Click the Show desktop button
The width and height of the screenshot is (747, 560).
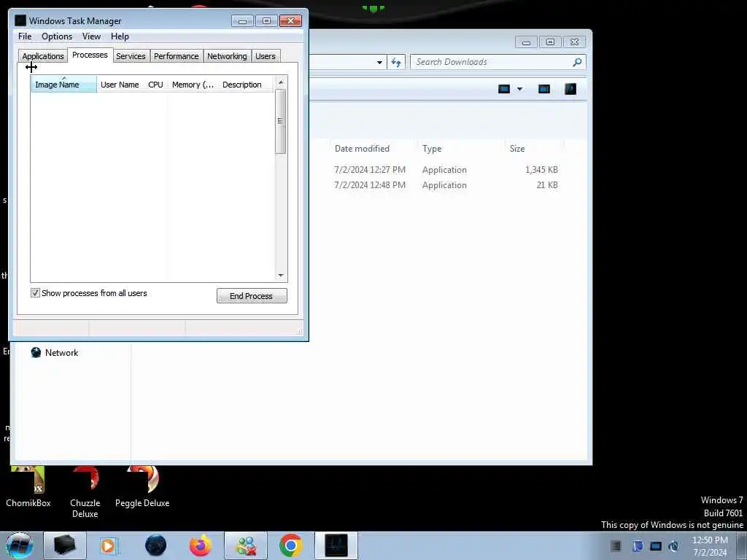[x=742, y=545]
